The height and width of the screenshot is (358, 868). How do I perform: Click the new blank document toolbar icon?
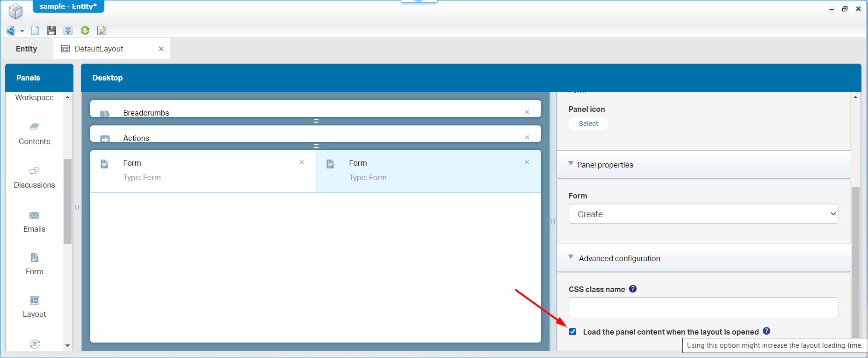click(35, 30)
